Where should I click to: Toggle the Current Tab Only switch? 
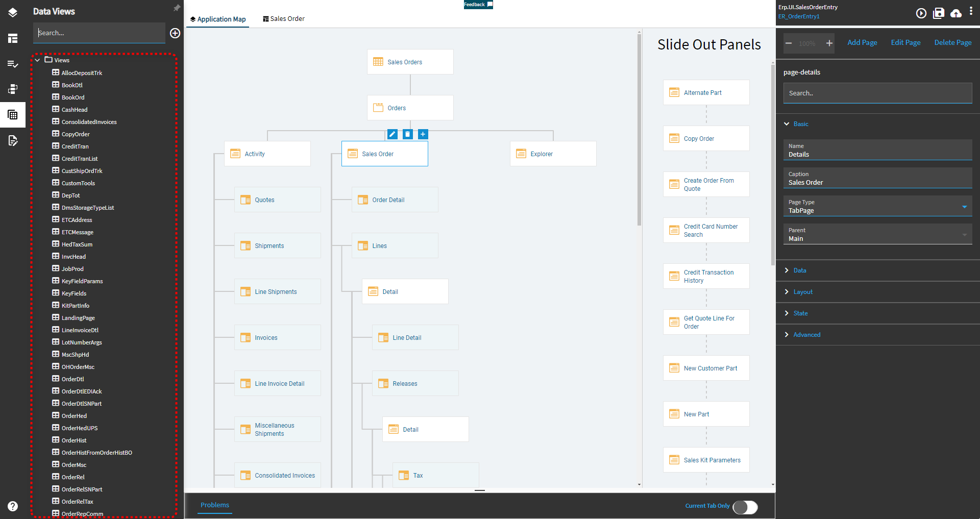click(x=745, y=507)
